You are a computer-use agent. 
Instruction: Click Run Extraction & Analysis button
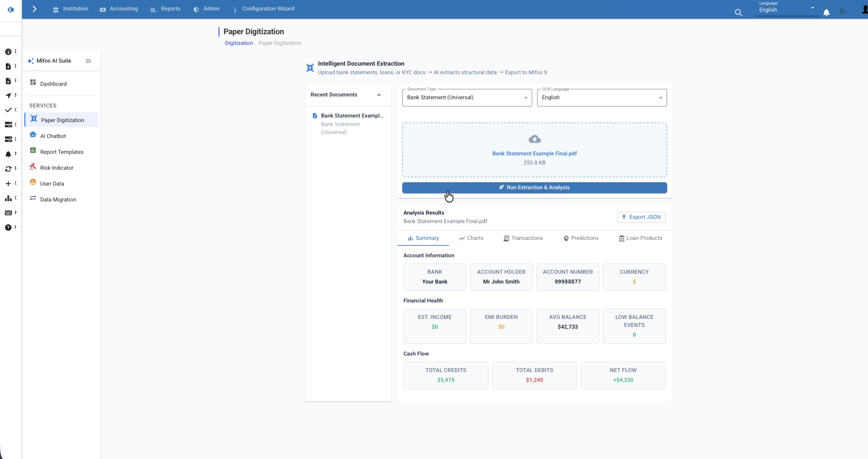534,187
